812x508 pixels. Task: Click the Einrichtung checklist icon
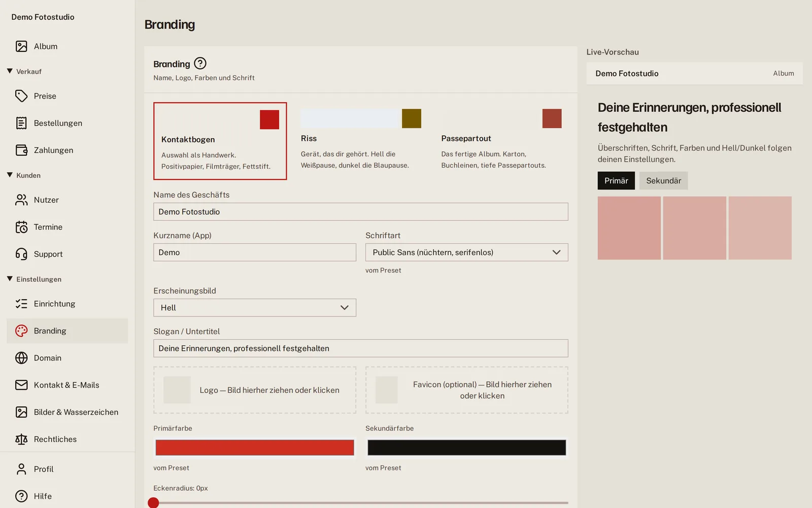point(21,304)
